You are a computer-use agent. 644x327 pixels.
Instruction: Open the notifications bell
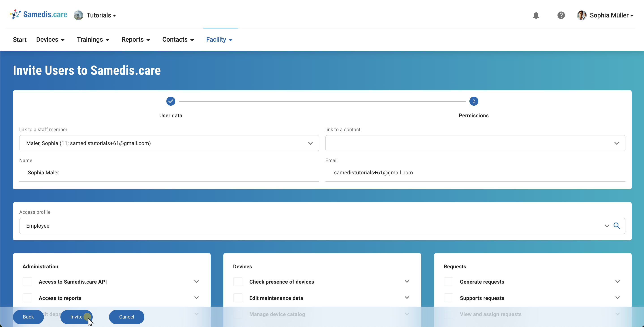pos(536,15)
